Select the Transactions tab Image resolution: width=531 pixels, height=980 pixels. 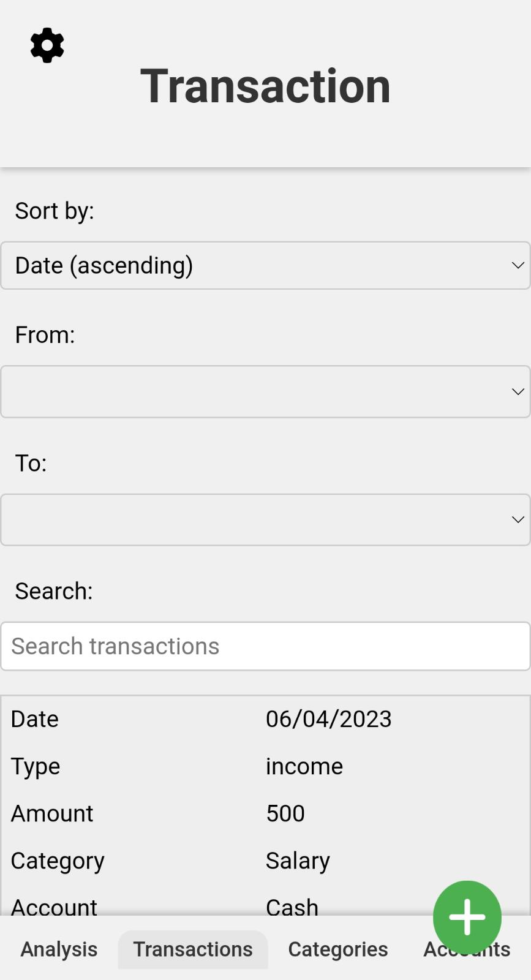click(x=193, y=949)
